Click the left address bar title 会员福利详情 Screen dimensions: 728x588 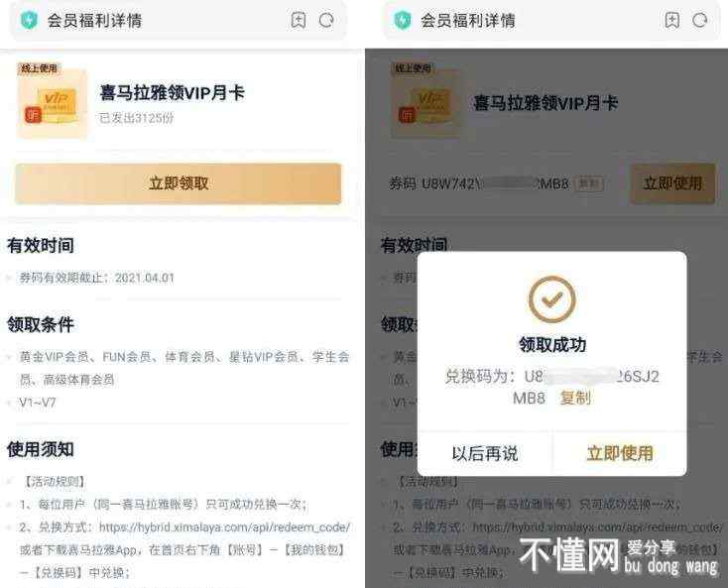tap(94, 21)
